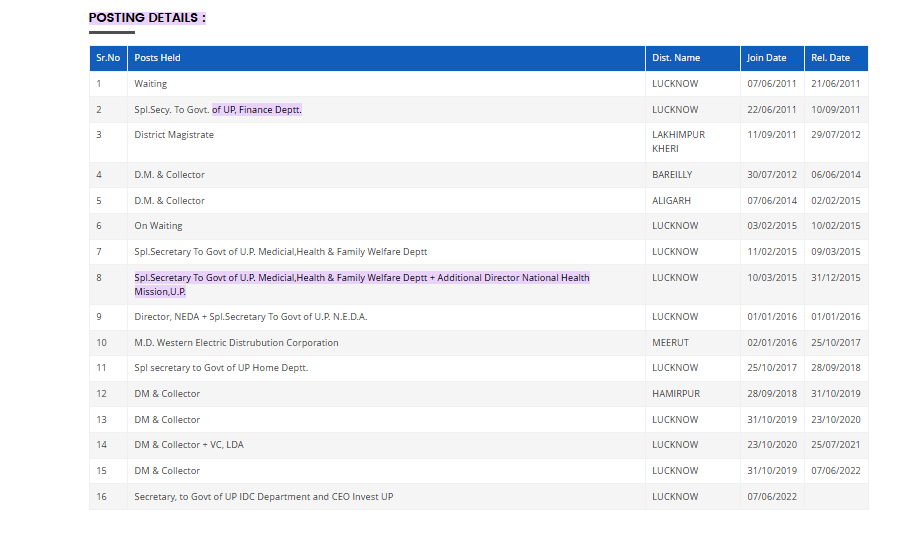Screen dimensions: 918x537
Task: Select 'M.D. Western Electric Distrubution Corporation'
Action: (x=236, y=343)
